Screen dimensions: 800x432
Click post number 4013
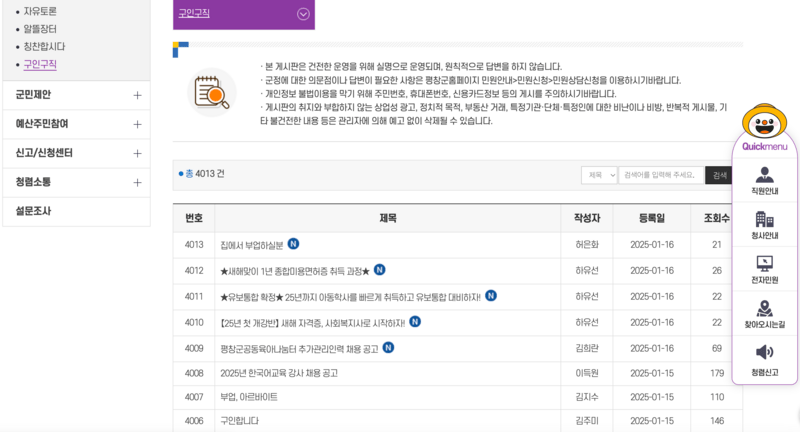pos(194,245)
